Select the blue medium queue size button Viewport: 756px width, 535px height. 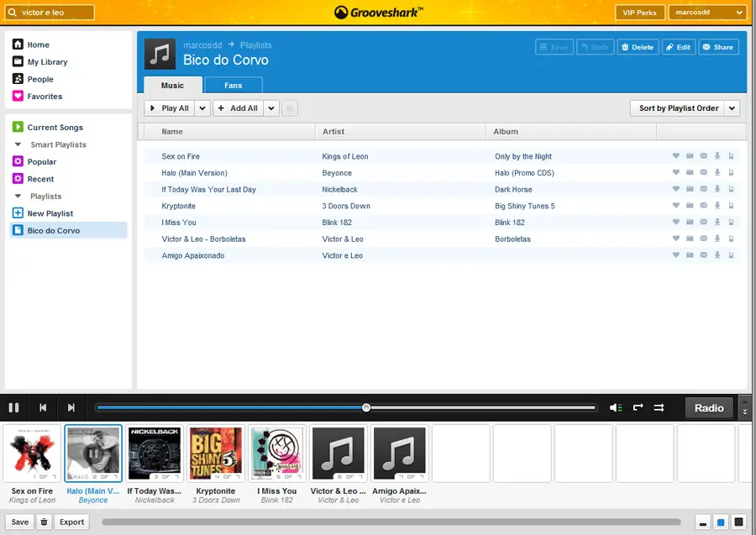[721, 522]
